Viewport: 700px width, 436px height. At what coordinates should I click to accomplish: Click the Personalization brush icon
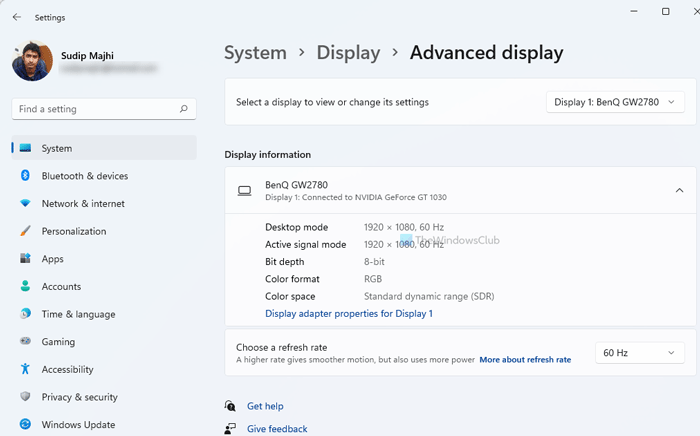tap(26, 231)
